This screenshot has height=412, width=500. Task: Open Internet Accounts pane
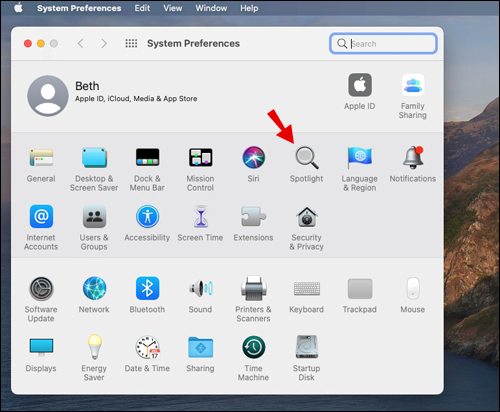tap(41, 216)
